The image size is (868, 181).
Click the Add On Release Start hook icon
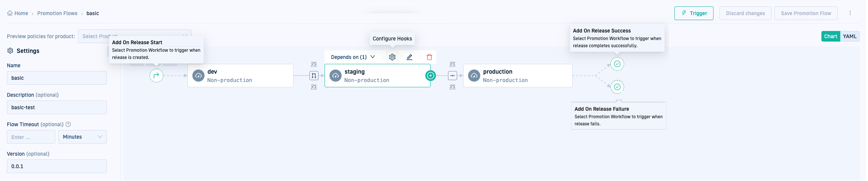(156, 76)
